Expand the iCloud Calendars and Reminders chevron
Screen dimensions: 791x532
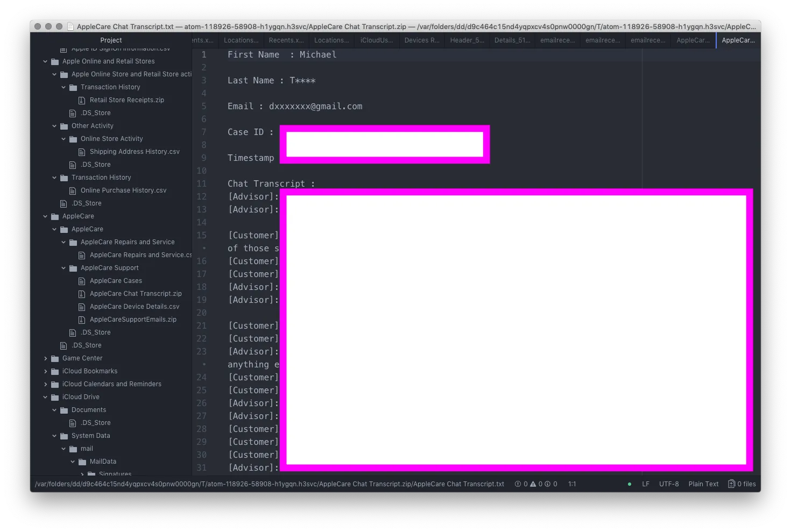point(45,384)
